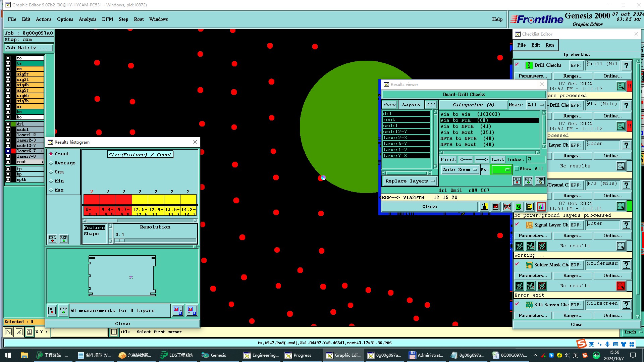644x362 pixels.
Task: Open the histogram icon in Results viewer
Action: pos(541,207)
